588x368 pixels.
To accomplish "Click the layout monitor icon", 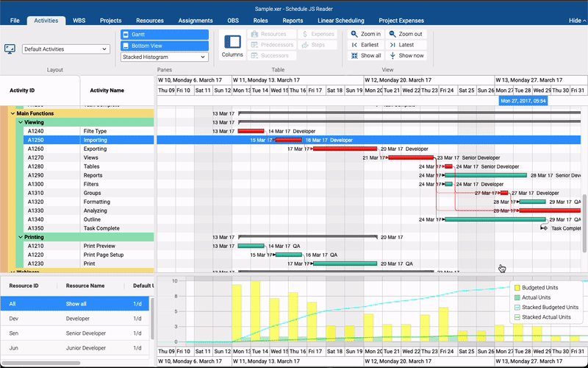I will pyautogui.click(x=10, y=49).
